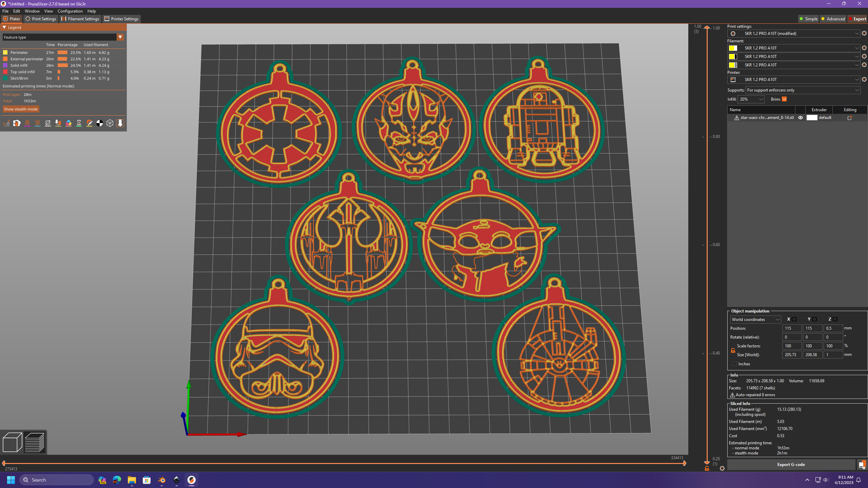Toggle center of gravity icon
This screenshot has height=488, width=868.
[x=100, y=123]
